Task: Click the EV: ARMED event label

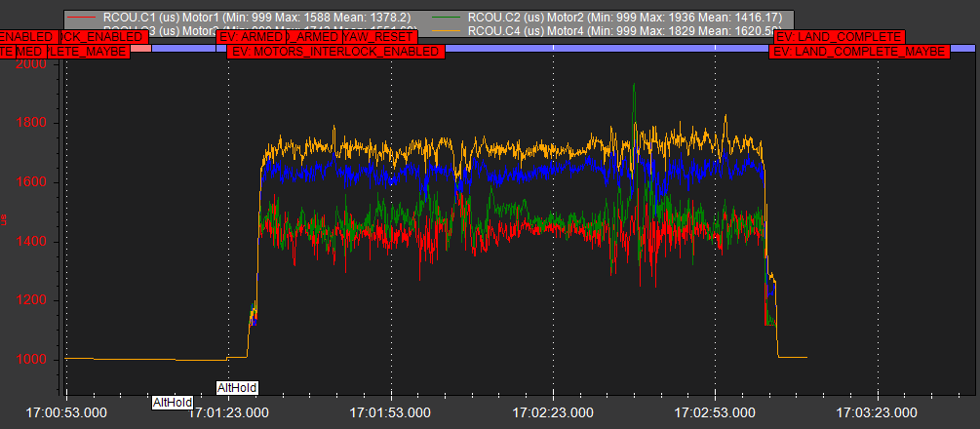Action: click(253, 37)
